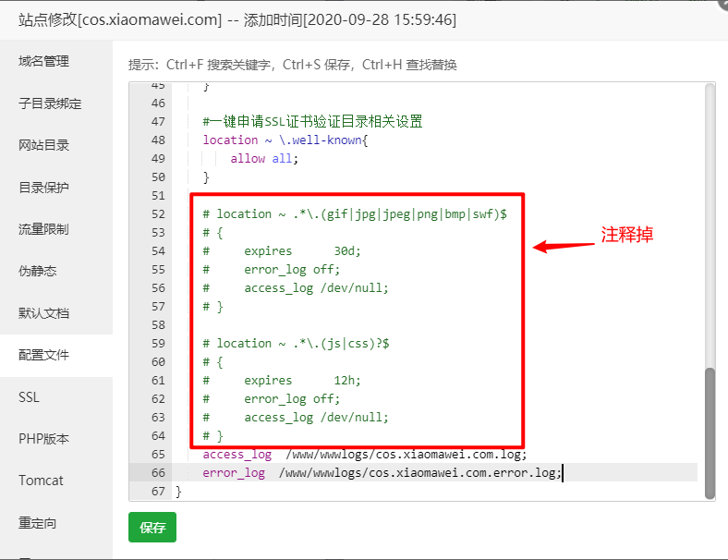
Task: Select the 目录保护 tab
Action: pyautogui.click(x=43, y=188)
